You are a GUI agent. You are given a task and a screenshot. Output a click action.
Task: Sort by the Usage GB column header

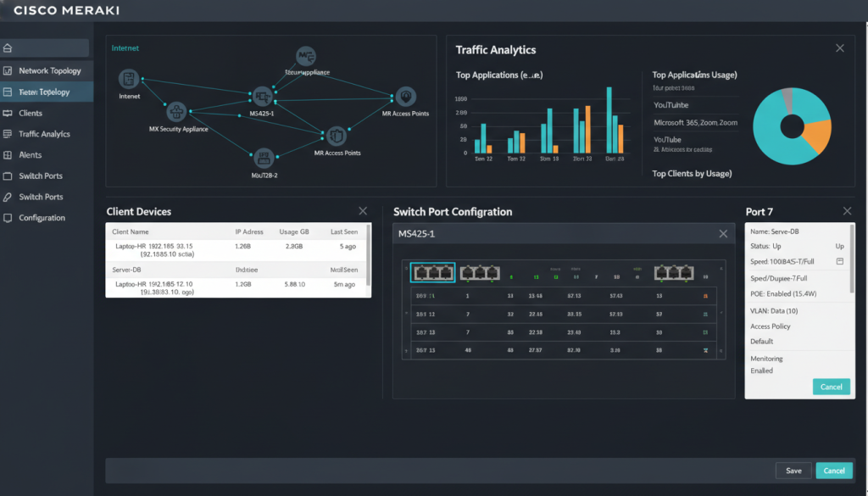coord(294,232)
